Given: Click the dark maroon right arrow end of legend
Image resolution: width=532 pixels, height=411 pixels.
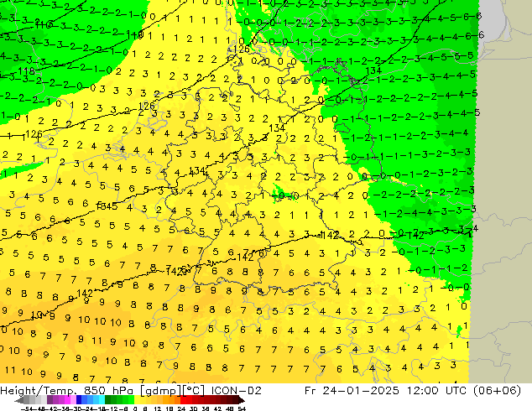Looking at the screenshot, I should (x=242, y=400).
